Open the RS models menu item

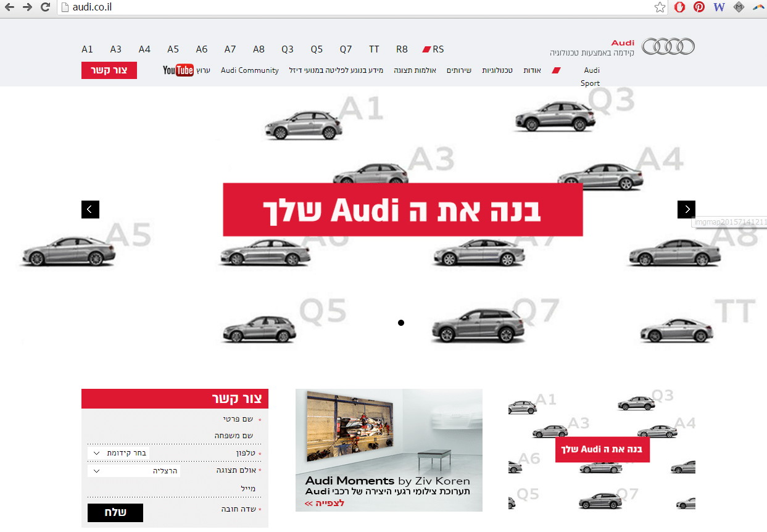point(433,49)
